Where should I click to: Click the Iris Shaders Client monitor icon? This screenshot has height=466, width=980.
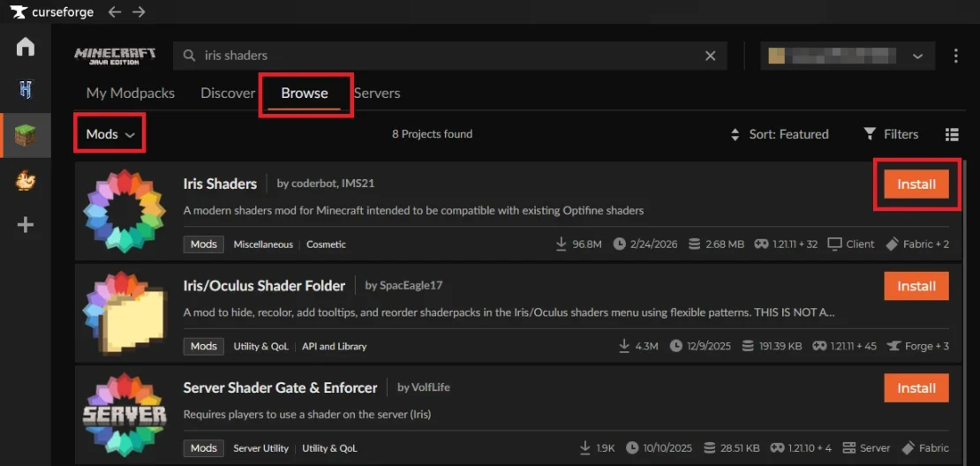[x=834, y=244]
